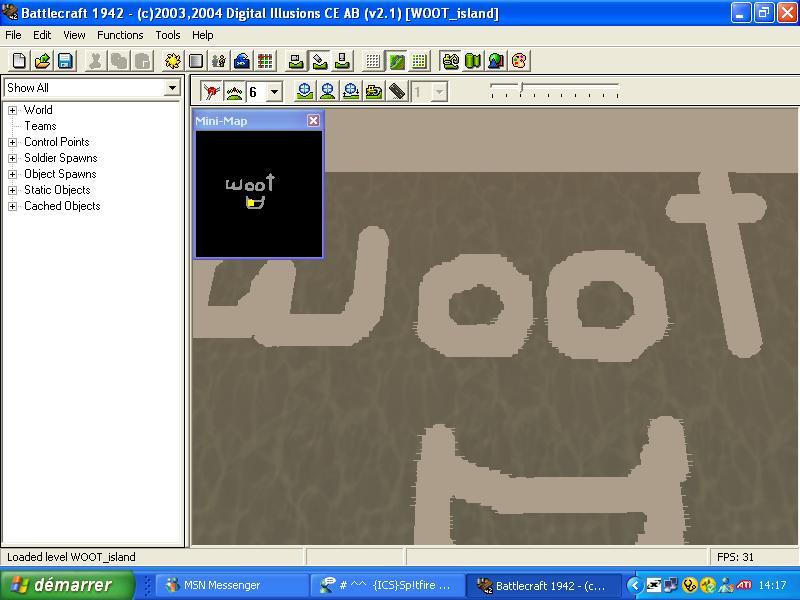Click the grayed-out Paste icon

coord(142,61)
